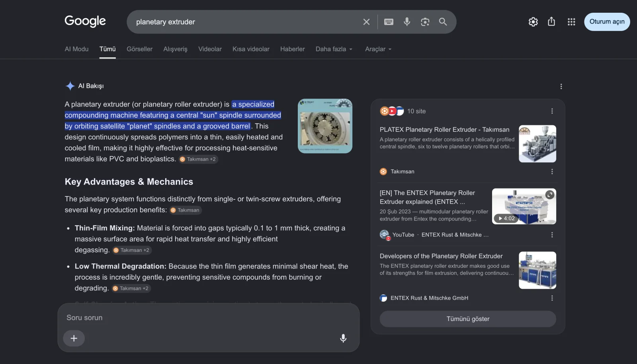
Task: Open more options for the Takımsan result
Action: [x=552, y=171]
